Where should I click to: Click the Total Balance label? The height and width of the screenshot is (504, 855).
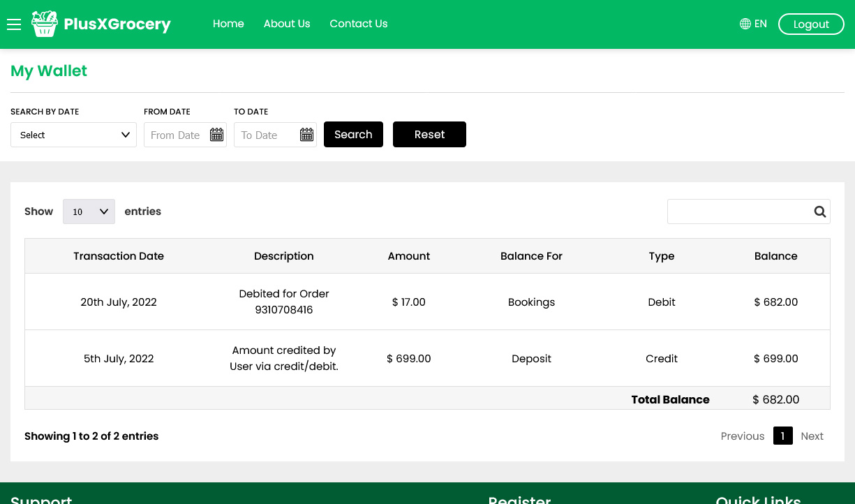(670, 400)
